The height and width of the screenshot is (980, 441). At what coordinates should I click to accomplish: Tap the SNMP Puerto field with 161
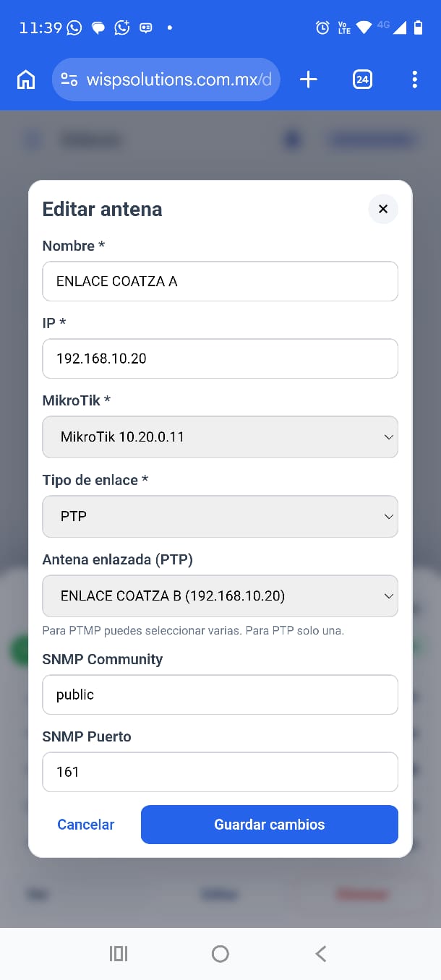pyautogui.click(x=220, y=772)
